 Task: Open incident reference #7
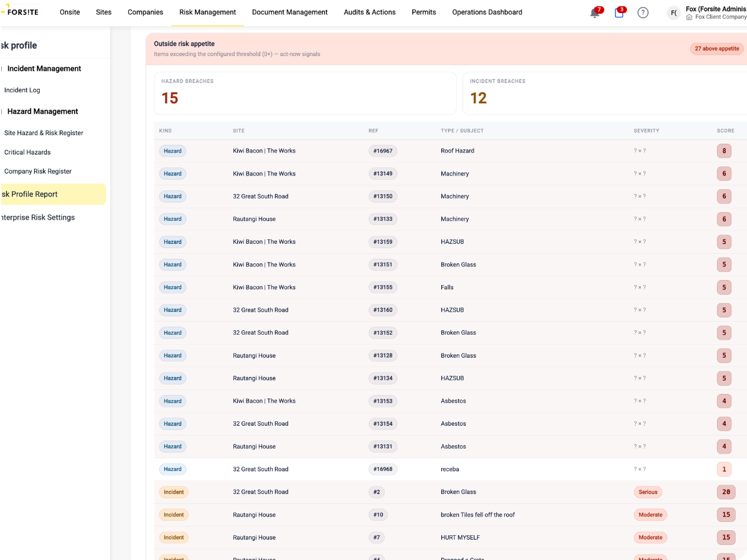[x=377, y=538]
